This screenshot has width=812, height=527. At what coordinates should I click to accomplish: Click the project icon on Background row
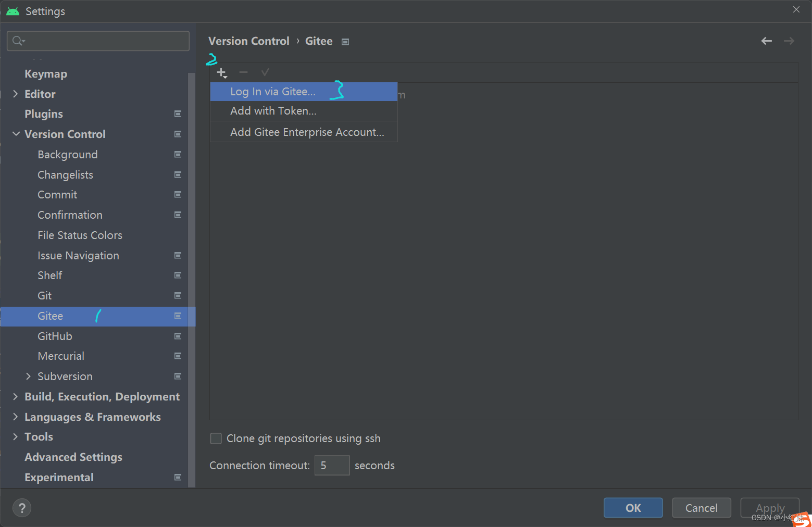pyautogui.click(x=178, y=154)
